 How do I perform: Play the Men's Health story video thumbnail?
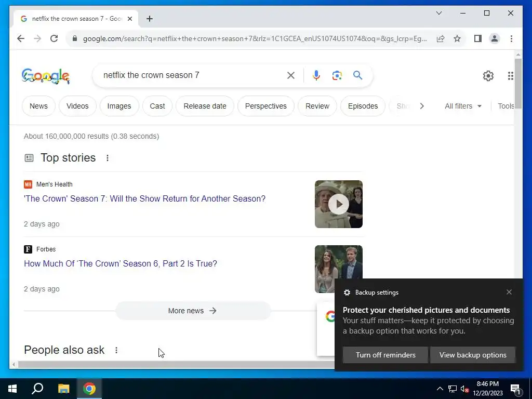(339, 204)
